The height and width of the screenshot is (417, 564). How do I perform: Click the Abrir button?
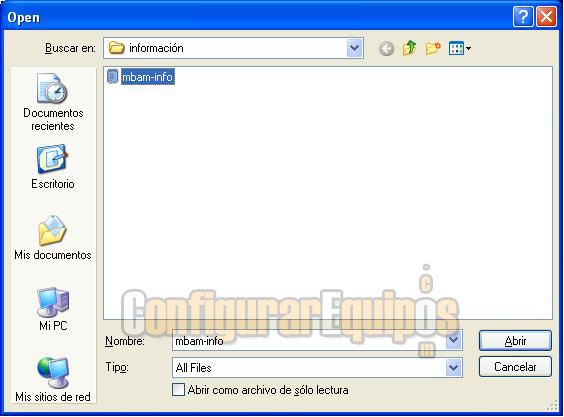(x=515, y=340)
